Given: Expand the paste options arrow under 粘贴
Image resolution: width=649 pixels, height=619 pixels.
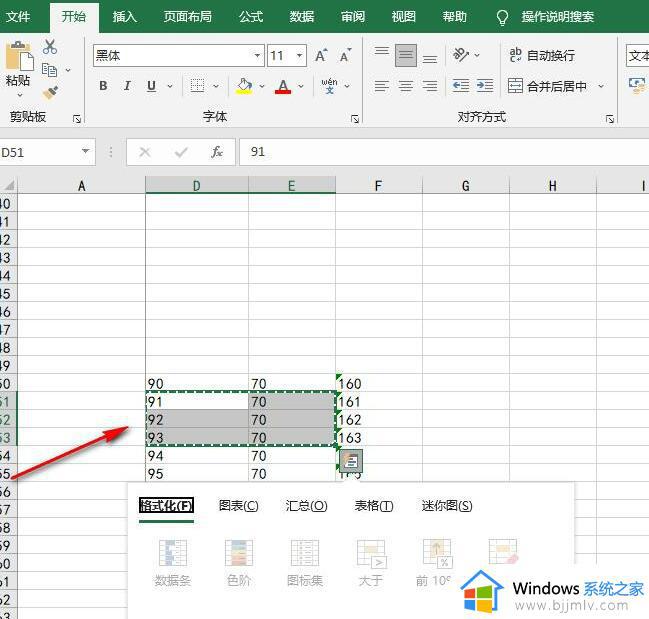Looking at the screenshot, I should (x=19, y=95).
